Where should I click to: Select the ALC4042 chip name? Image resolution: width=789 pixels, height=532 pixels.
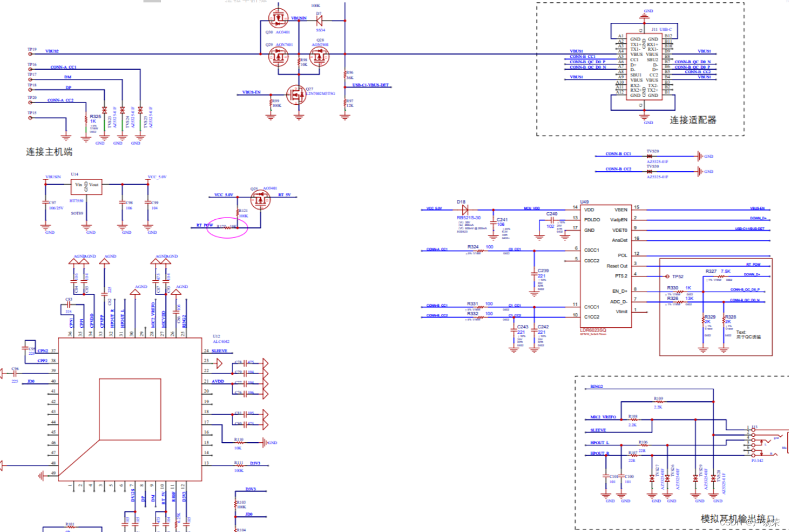(221, 341)
